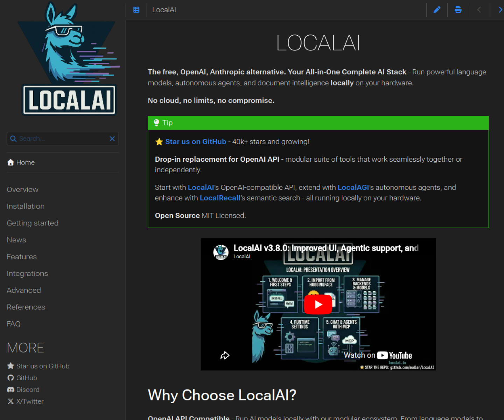Click the LocalAI llama logo
Screen dimensions: 504x420
click(69, 59)
